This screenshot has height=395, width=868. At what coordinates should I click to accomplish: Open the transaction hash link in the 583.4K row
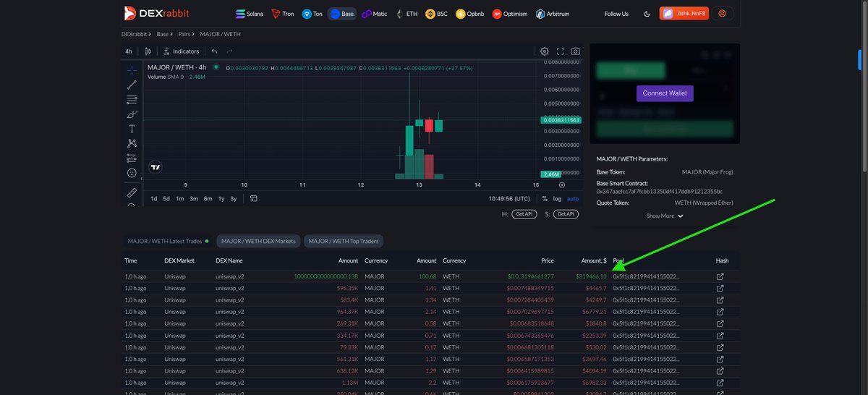720,300
